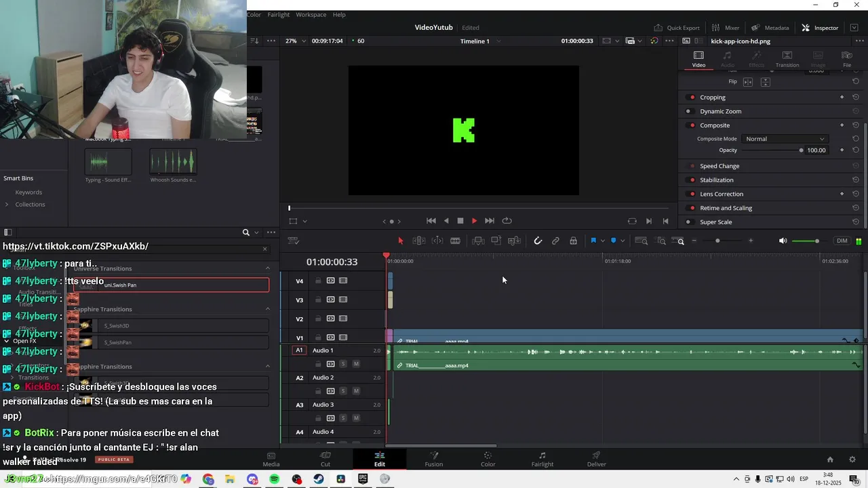Viewport: 868px width, 488px height.
Task: Activate the Trim Edit Mode tool
Action: point(419,241)
